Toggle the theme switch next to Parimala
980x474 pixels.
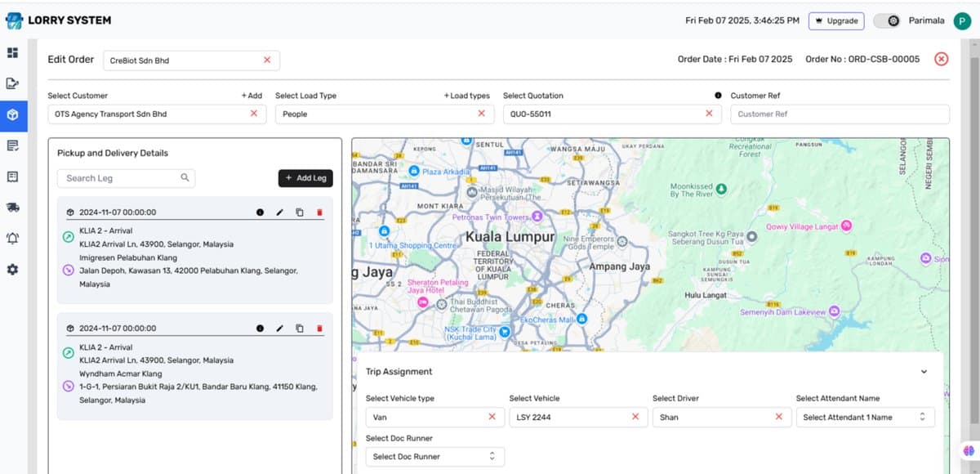(x=887, y=20)
